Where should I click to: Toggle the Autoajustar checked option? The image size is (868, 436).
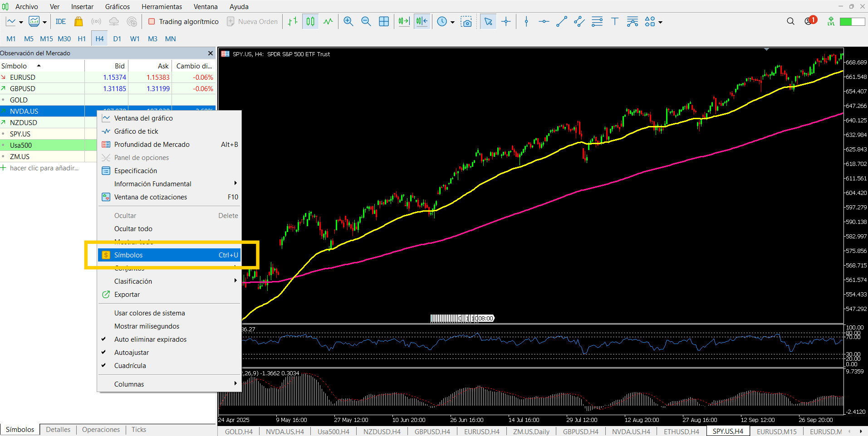pos(132,353)
